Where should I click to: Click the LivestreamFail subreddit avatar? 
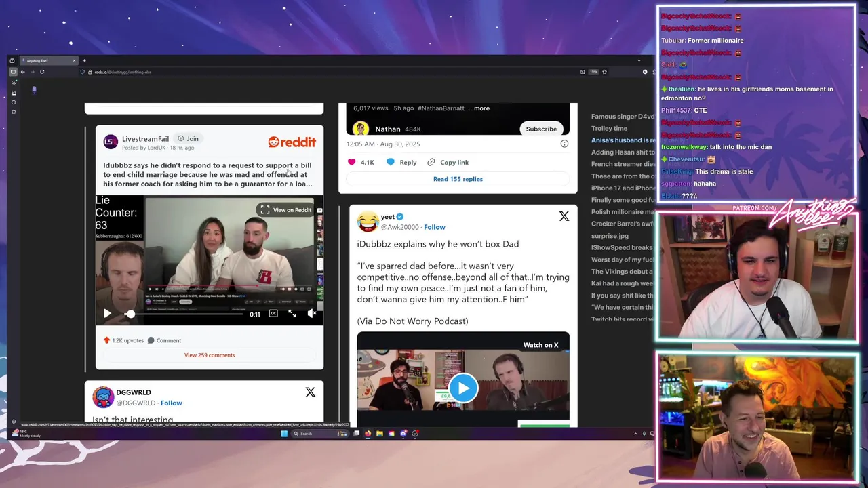coord(111,142)
